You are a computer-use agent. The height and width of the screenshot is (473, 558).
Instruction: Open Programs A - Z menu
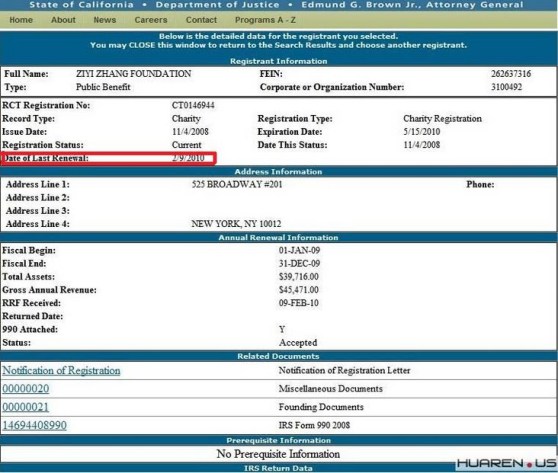click(265, 20)
